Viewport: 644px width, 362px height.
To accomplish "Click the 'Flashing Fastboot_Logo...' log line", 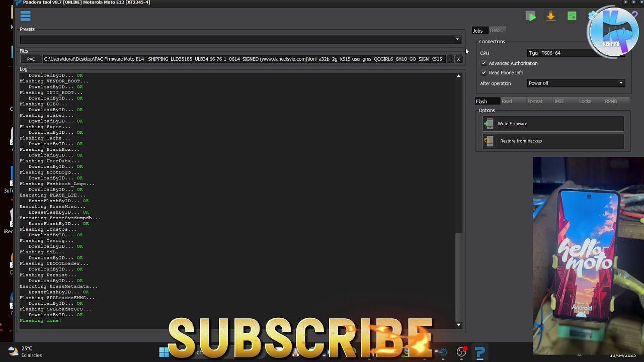I will pos(57,184).
